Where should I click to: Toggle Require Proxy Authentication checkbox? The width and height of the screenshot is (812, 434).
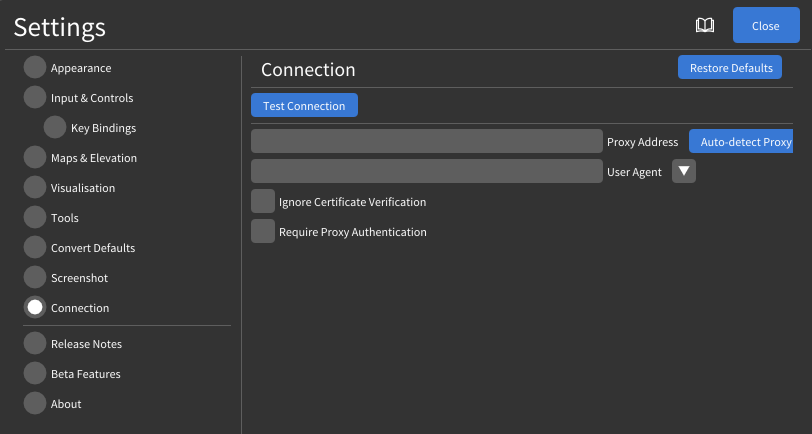pos(263,232)
